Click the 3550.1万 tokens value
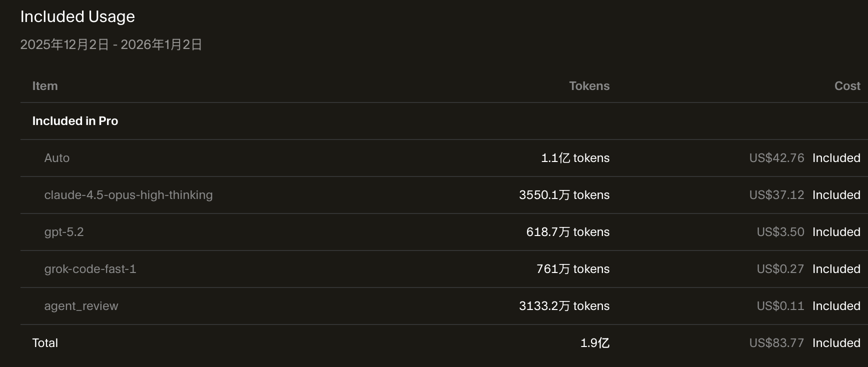 [x=564, y=195]
